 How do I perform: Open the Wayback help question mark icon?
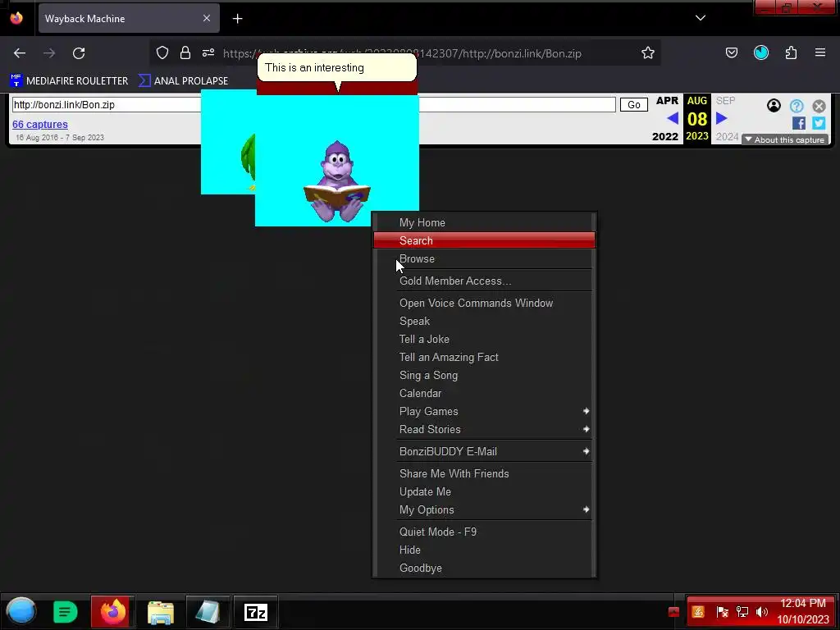click(x=797, y=106)
